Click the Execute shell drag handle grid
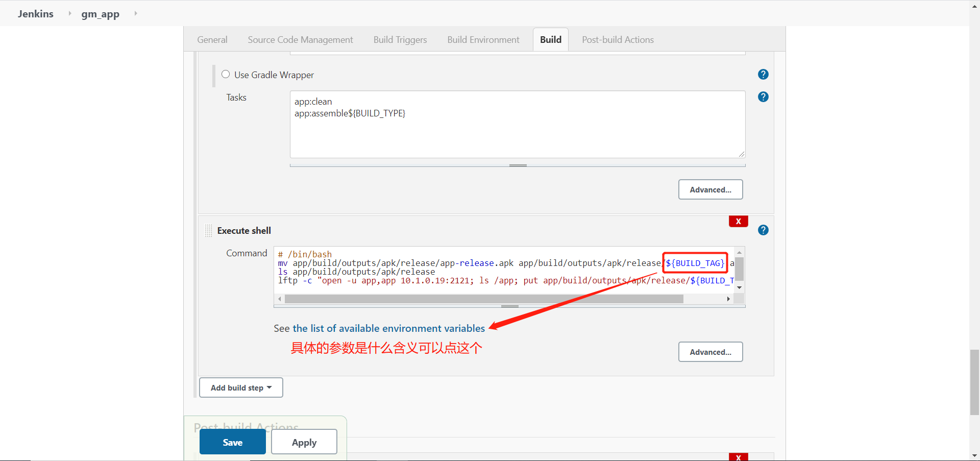This screenshot has height=461, width=980. (208, 230)
